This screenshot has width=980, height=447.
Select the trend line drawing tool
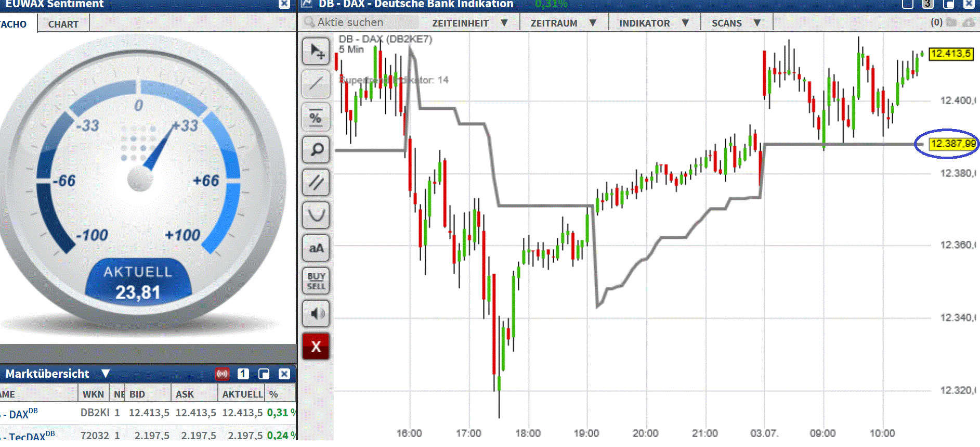[316, 84]
